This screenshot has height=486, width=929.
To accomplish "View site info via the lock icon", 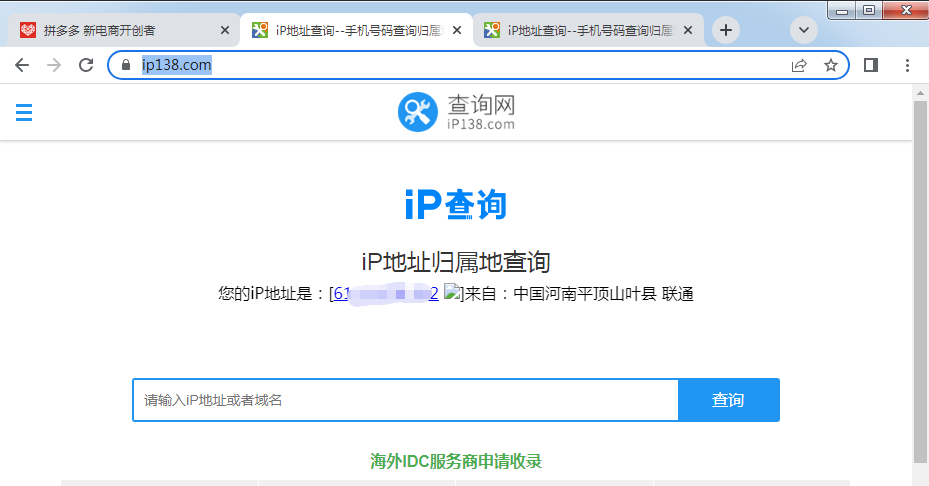I will [x=126, y=65].
